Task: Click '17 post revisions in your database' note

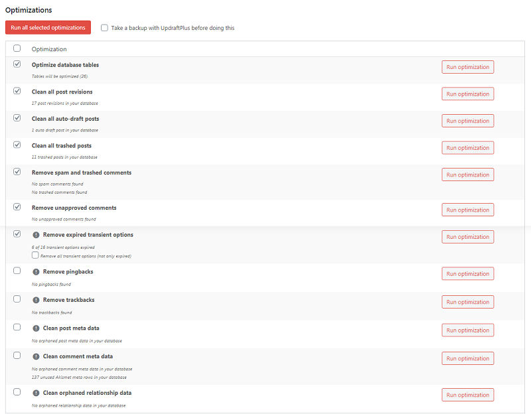Action: point(64,104)
